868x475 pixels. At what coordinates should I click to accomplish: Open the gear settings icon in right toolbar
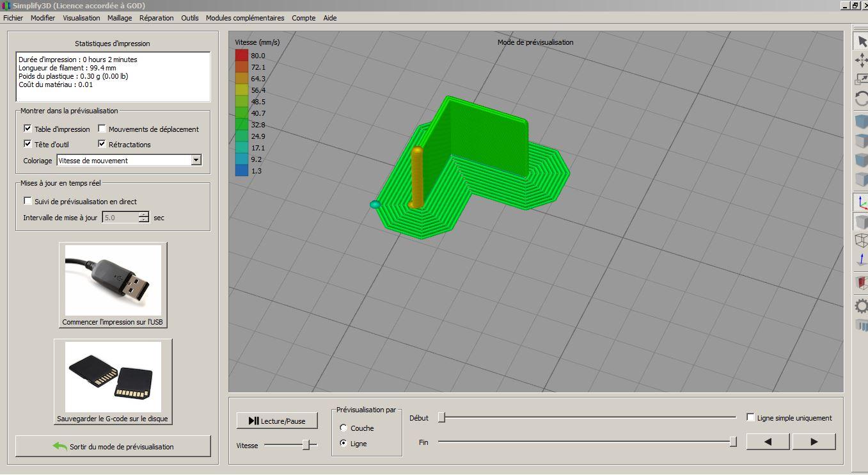(862, 306)
